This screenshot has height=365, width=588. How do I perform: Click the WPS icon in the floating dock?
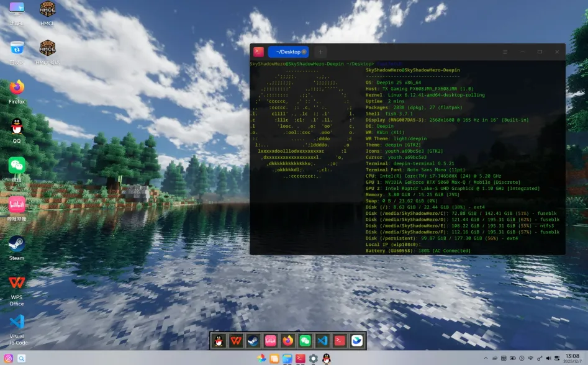tap(236, 341)
